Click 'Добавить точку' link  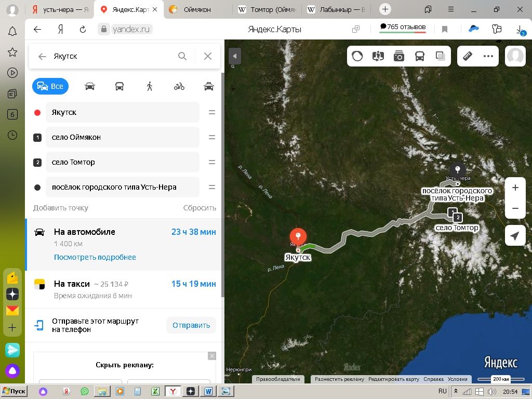[x=61, y=208]
